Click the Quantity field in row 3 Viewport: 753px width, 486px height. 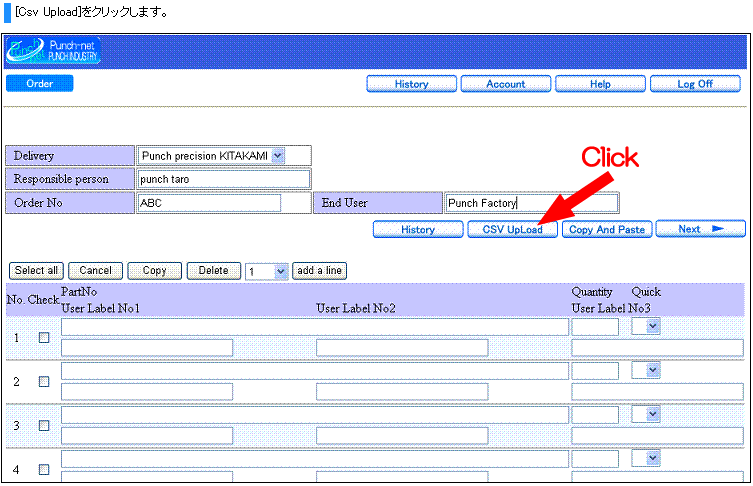(x=595, y=414)
